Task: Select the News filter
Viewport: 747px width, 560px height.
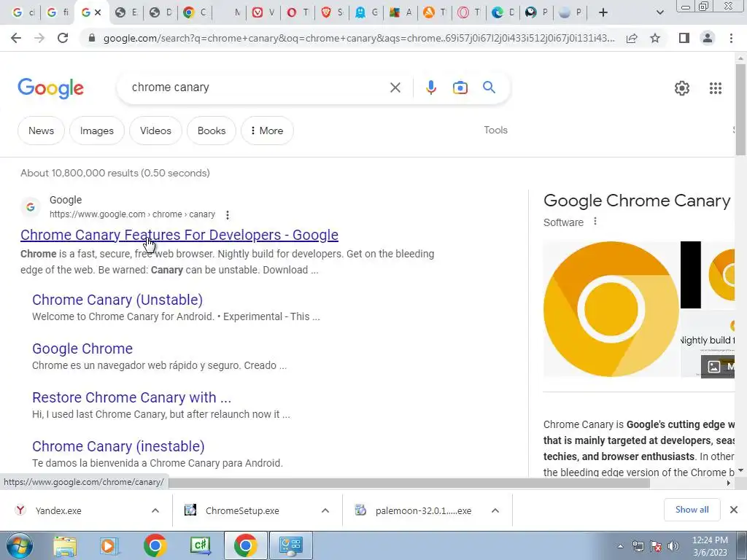Action: [x=41, y=131]
